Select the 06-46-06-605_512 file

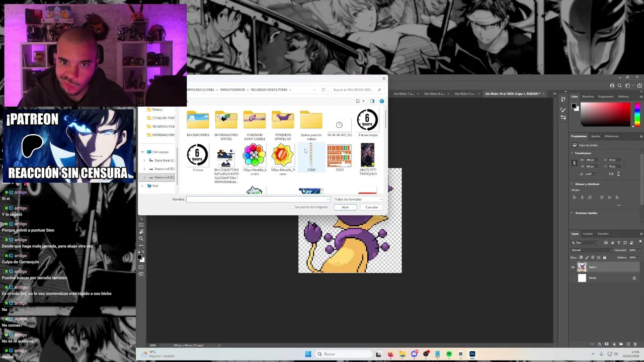(339, 127)
